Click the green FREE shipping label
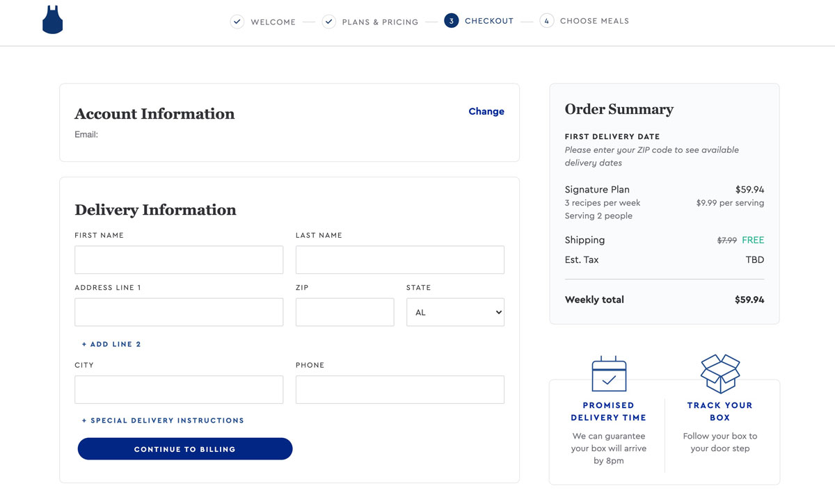835x504 pixels. [753, 240]
